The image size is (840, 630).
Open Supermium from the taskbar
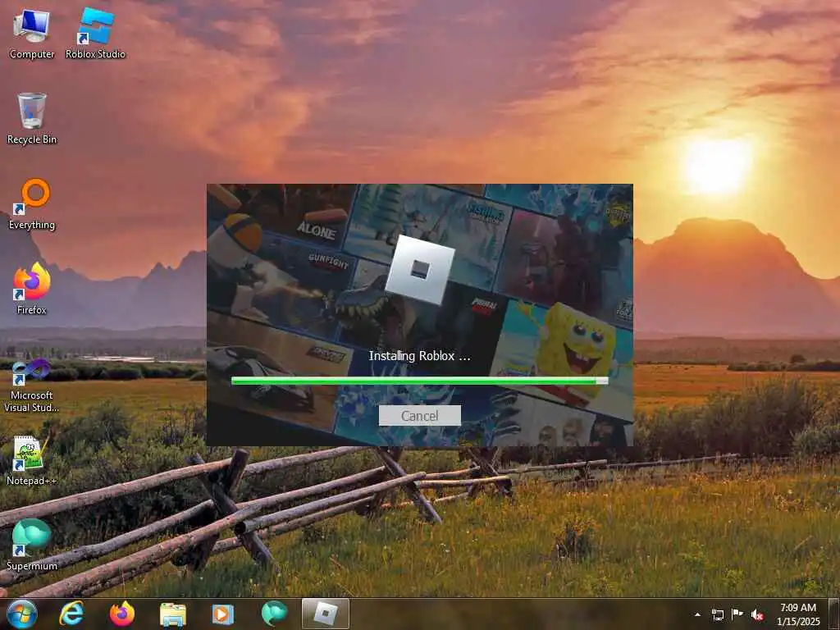click(274, 614)
